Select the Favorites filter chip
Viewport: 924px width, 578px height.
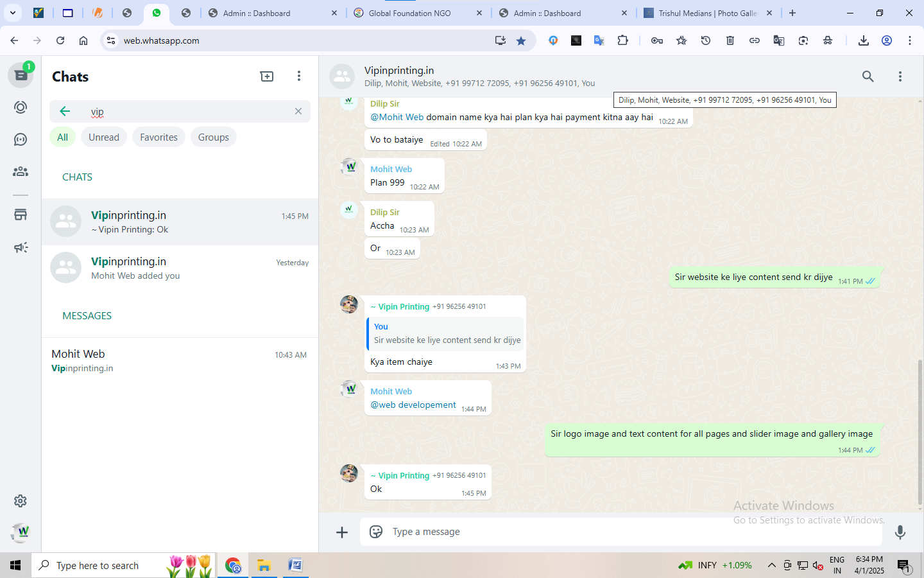(x=159, y=137)
